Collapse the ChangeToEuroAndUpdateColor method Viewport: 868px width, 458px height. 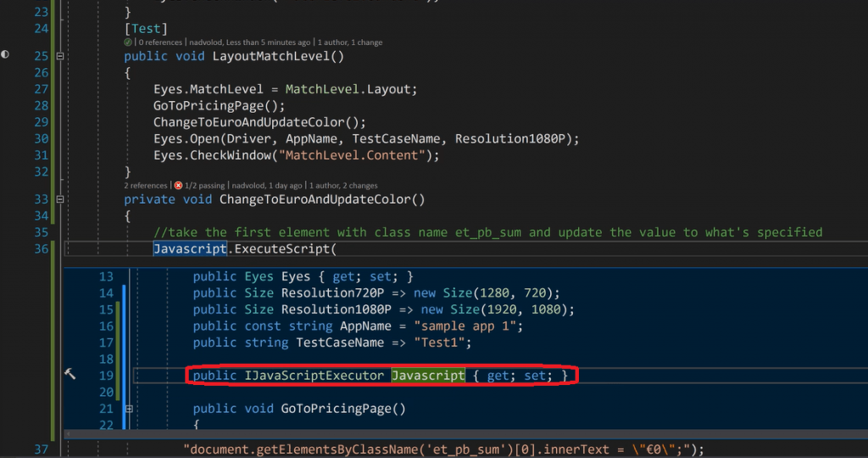(59, 199)
